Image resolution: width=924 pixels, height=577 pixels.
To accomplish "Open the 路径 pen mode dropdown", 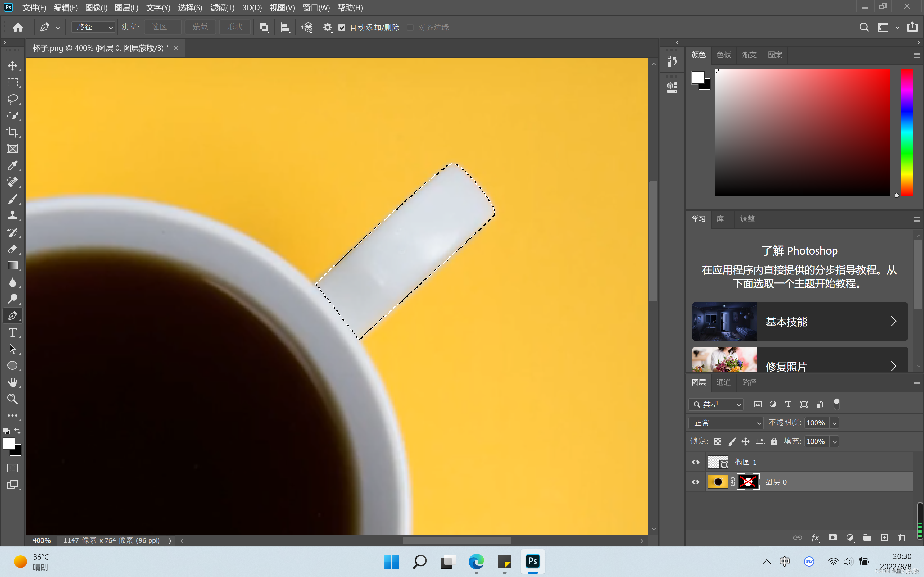I will point(94,27).
